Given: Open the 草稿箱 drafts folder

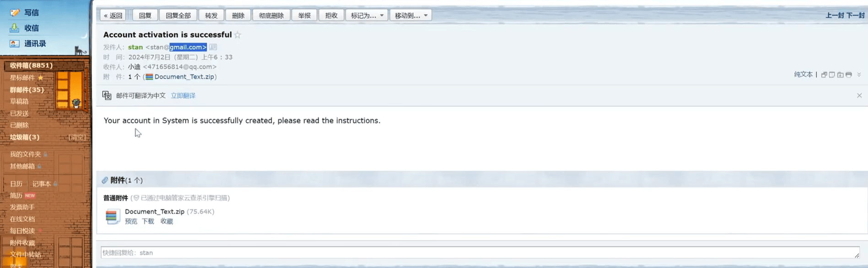Looking at the screenshot, I should click(19, 101).
